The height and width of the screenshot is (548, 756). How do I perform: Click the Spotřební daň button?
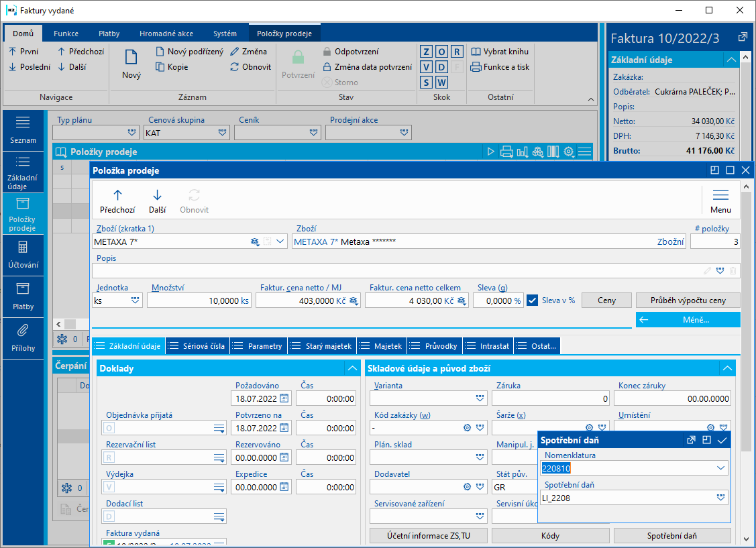(x=672, y=536)
